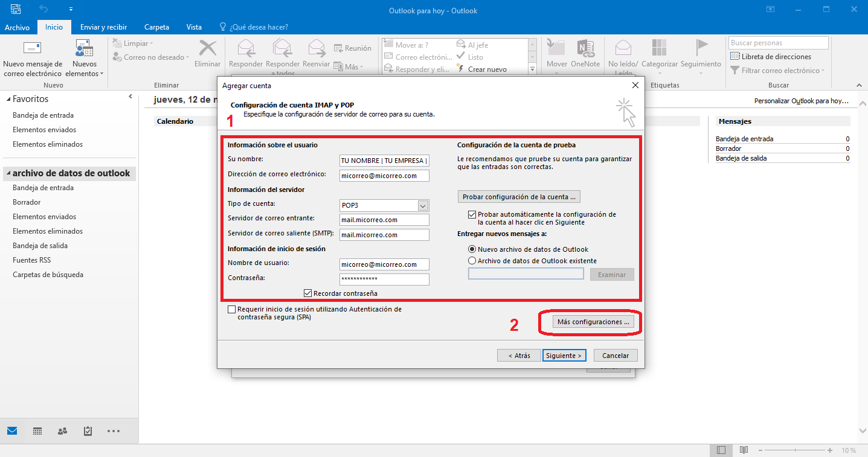This screenshot has width=868, height=457.
Task: Click the Buscar personas search box
Action: click(x=779, y=43)
